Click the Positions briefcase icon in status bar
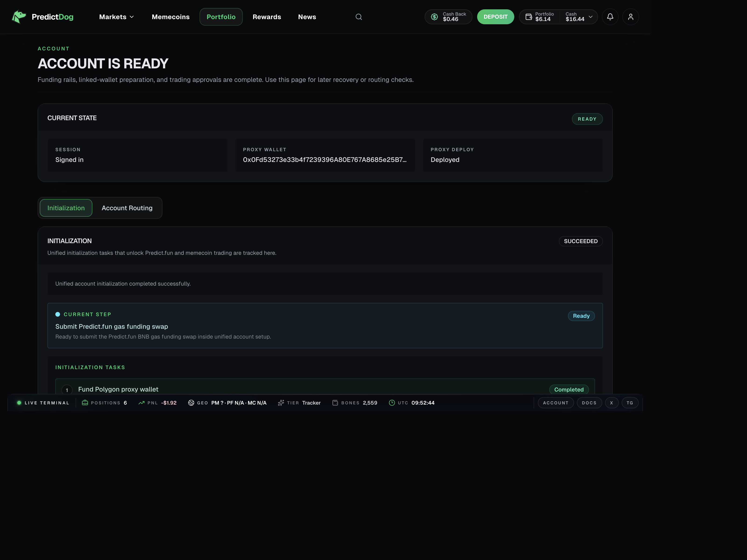 [85, 403]
